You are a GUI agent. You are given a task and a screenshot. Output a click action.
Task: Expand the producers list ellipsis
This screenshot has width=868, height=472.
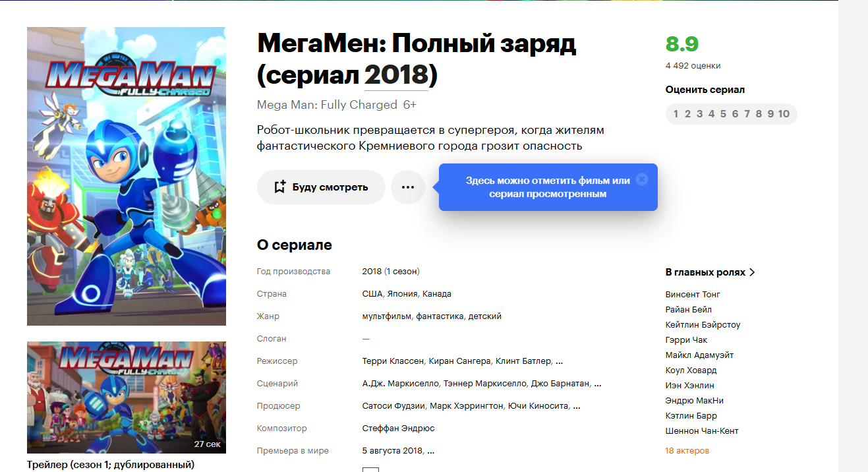[x=577, y=407]
